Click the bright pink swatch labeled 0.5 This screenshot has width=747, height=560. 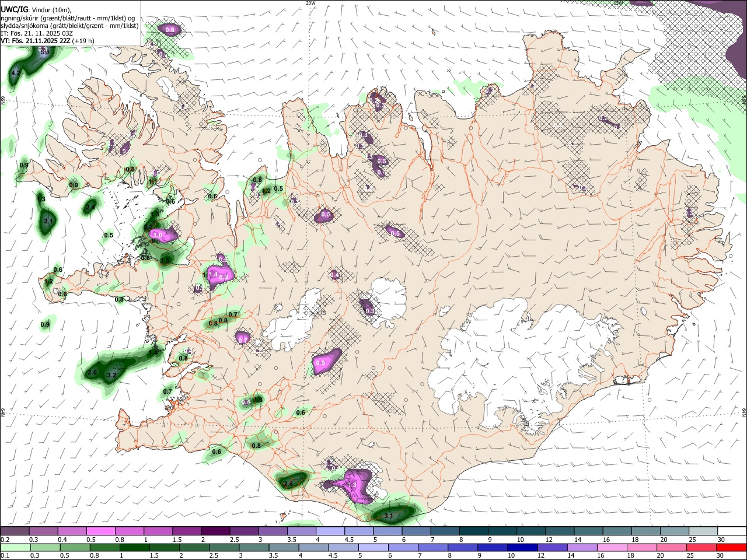[x=100, y=531]
